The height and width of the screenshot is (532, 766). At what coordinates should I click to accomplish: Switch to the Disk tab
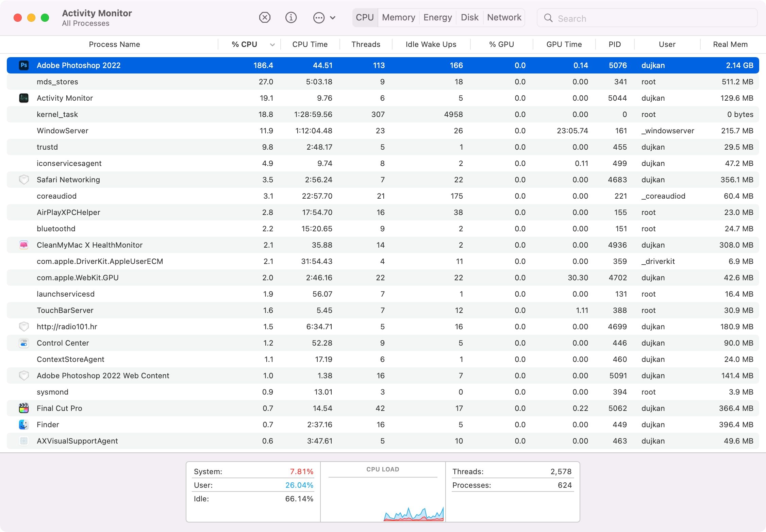pos(470,17)
